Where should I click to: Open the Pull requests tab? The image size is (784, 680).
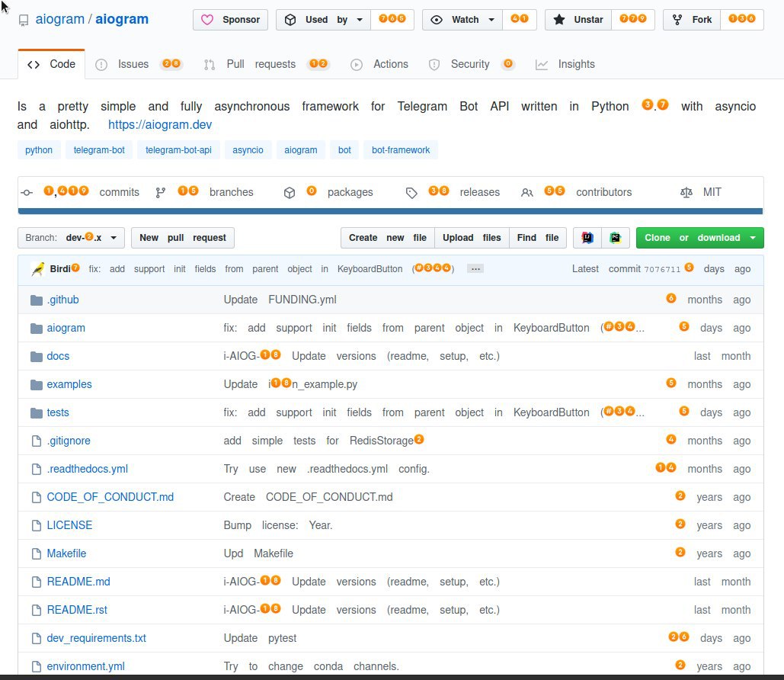(266, 64)
